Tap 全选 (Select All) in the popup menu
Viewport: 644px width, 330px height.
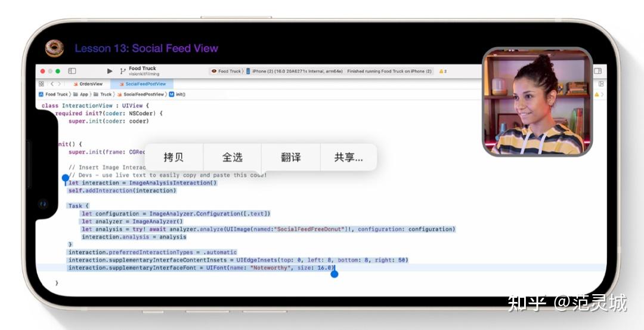point(233,158)
